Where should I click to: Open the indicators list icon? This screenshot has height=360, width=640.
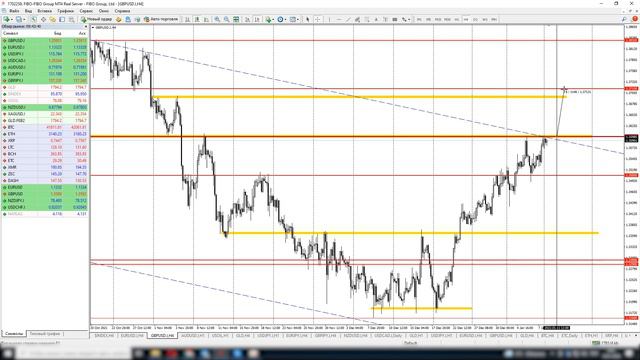click(268, 19)
